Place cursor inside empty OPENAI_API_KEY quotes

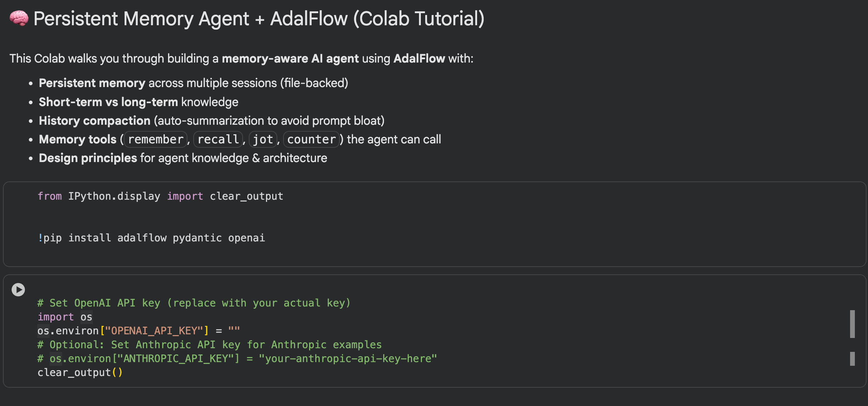(x=234, y=331)
